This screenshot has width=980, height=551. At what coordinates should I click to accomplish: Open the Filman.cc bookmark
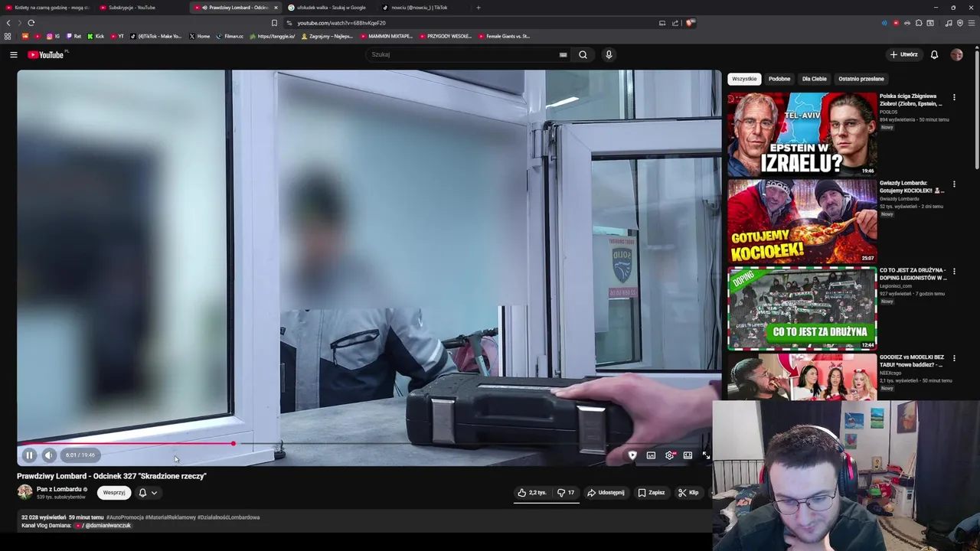click(230, 36)
